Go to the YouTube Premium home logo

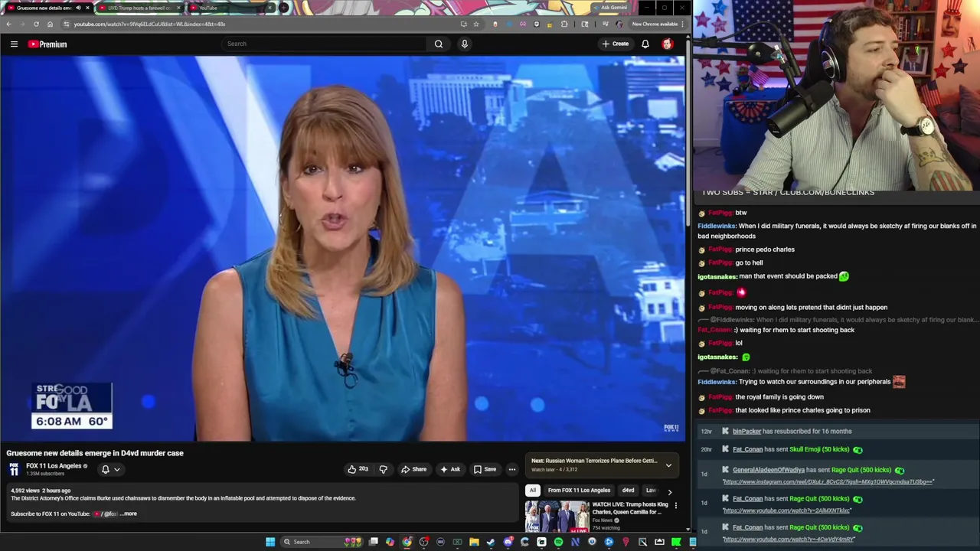click(x=47, y=44)
